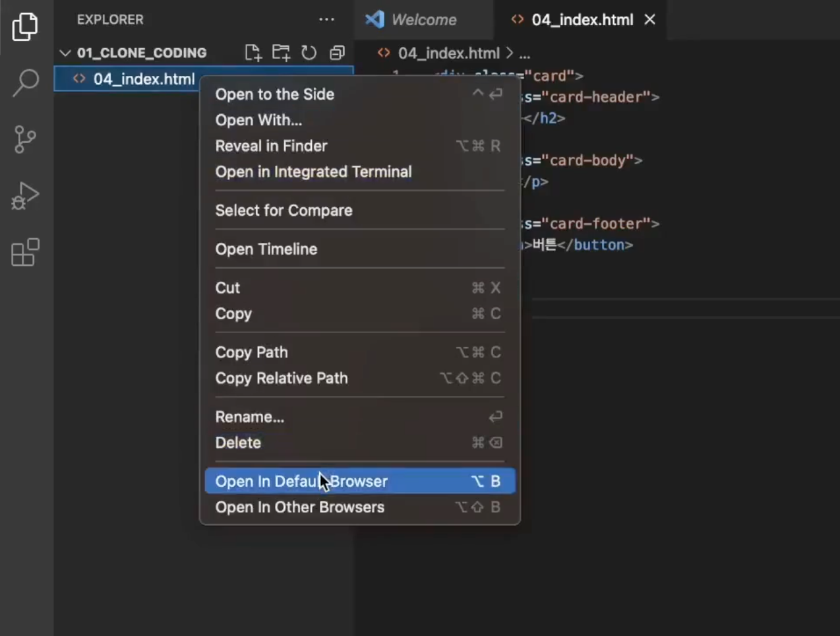Switch to the 04_index.html editor tab
The height and width of the screenshot is (636, 840).
[x=582, y=20]
